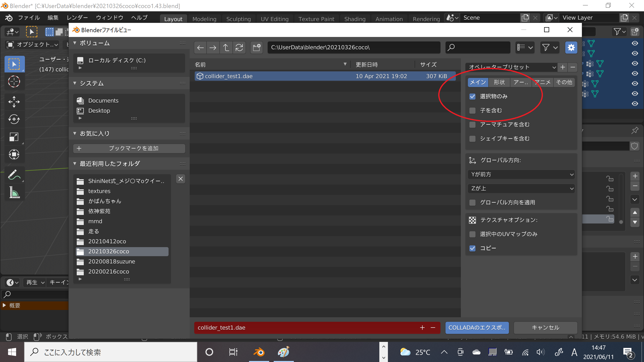644x362 pixels.
Task: Click the file path input field
Action: [x=354, y=48]
